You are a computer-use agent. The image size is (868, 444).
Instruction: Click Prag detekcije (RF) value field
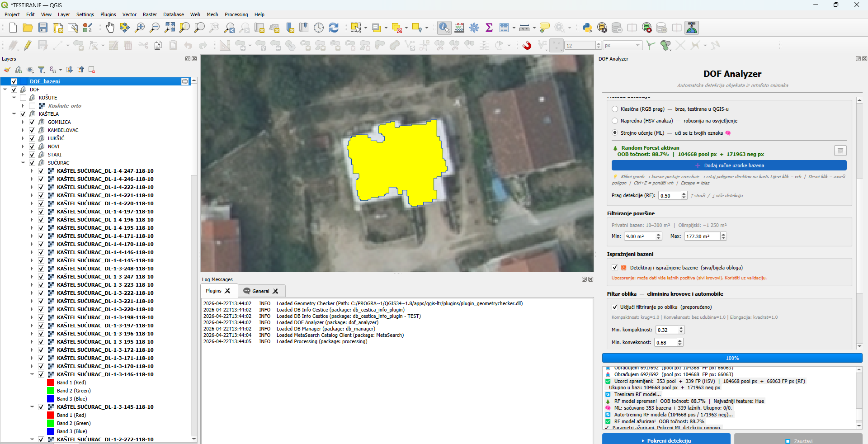(670, 196)
